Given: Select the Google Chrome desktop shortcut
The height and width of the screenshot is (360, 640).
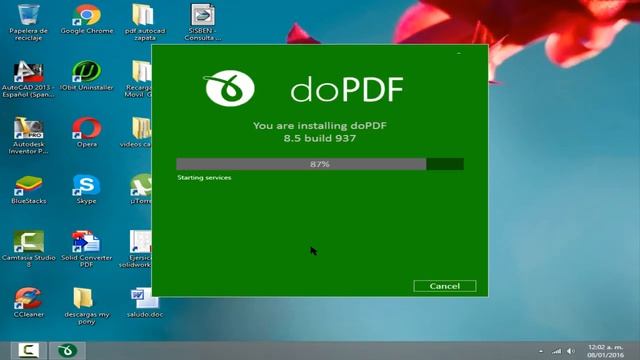Looking at the screenshot, I should 87,19.
